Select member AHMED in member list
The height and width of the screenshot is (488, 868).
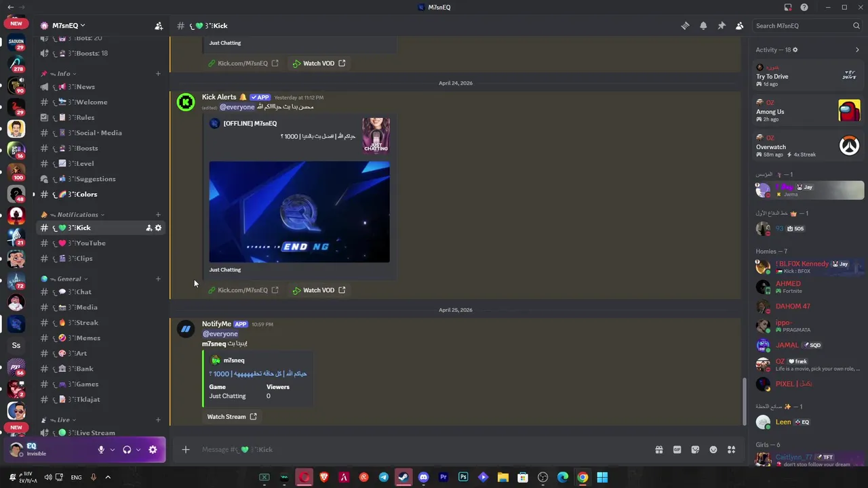(x=808, y=287)
